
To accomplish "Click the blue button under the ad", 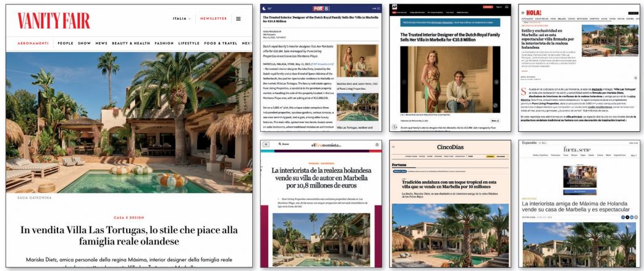I will [x=580, y=192].
